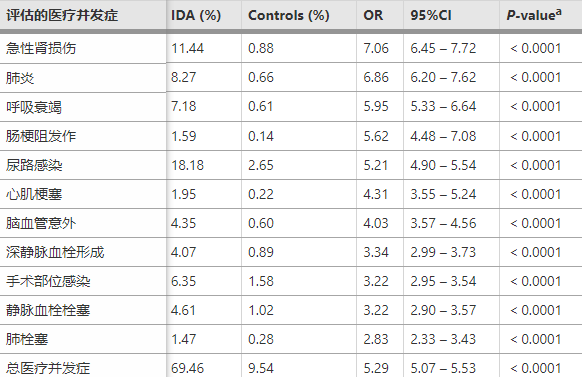
Task: Click the 心肌梗塞 row label
Action: [x=34, y=194]
